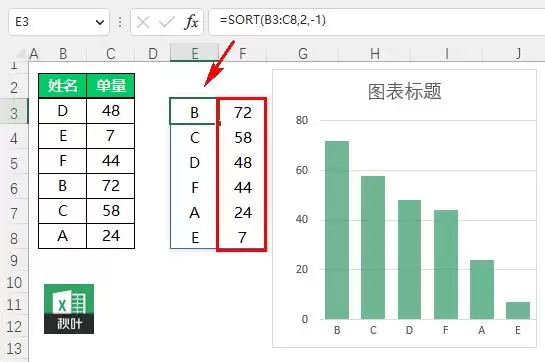Click the confirm checkmark icon in formula bar
The width and height of the screenshot is (545, 362).
[166, 23]
